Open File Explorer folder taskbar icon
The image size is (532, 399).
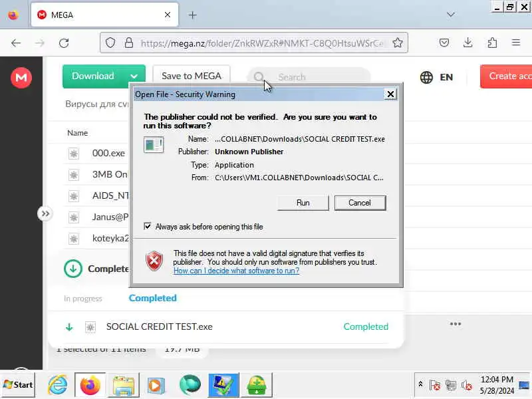coord(124,386)
